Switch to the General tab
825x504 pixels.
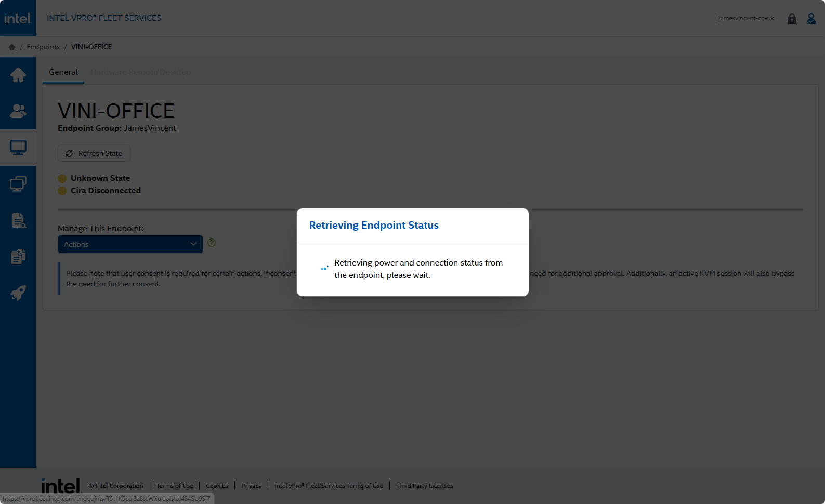[63, 72]
